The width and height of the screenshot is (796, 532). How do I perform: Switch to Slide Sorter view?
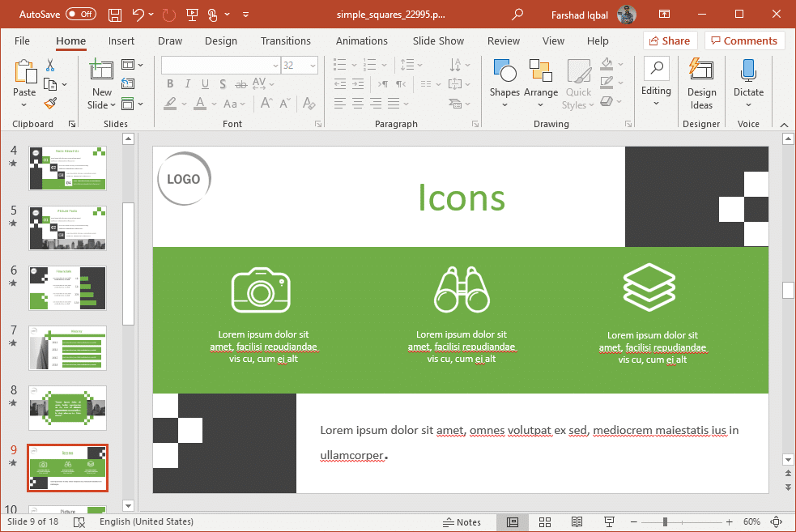[x=545, y=521]
